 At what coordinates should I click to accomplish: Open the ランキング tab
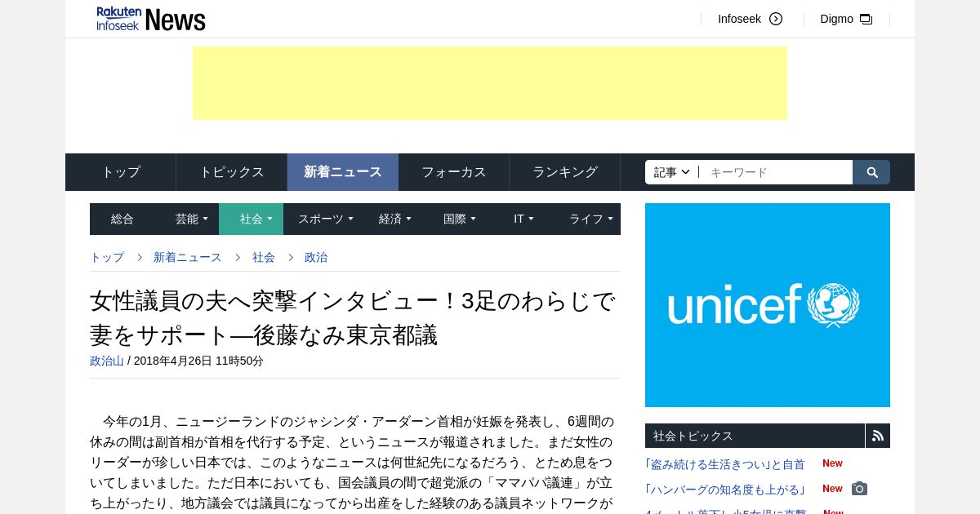pyautogui.click(x=565, y=172)
